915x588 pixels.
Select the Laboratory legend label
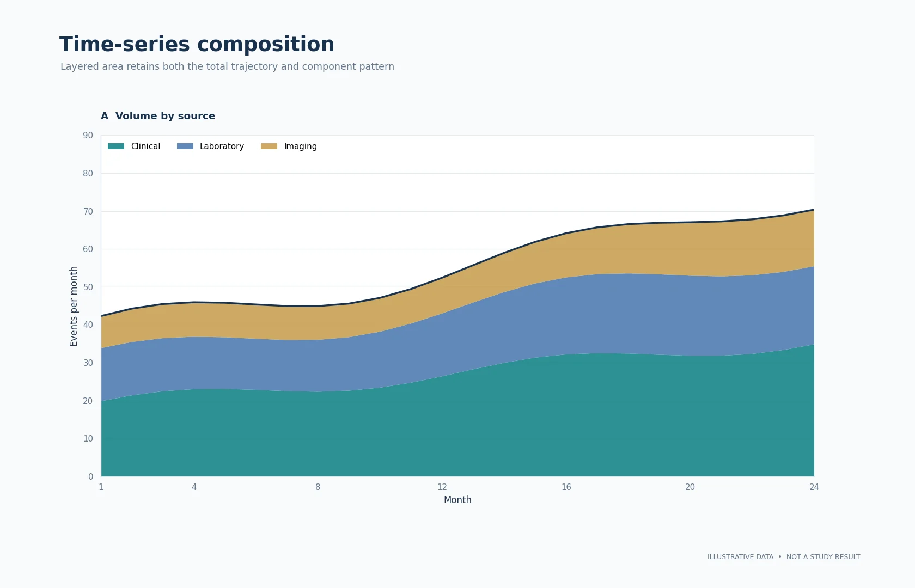(x=222, y=146)
